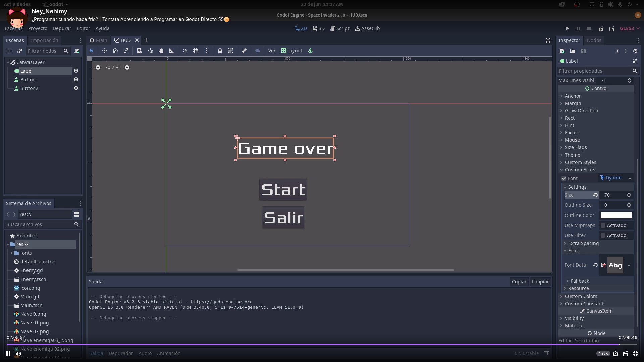This screenshot has height=362, width=644.
Task: Click the Limpiar output button
Action: pyautogui.click(x=540, y=282)
